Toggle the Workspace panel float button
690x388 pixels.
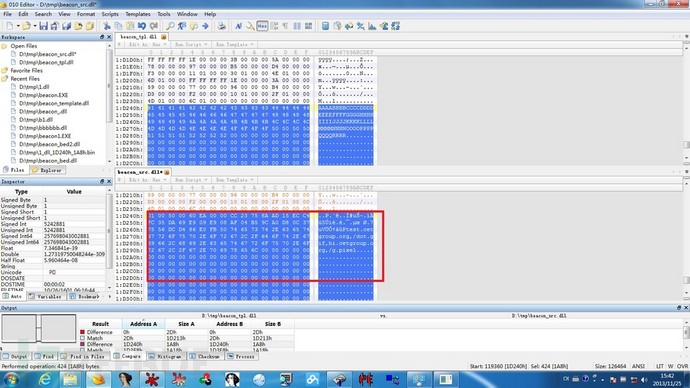click(102, 37)
